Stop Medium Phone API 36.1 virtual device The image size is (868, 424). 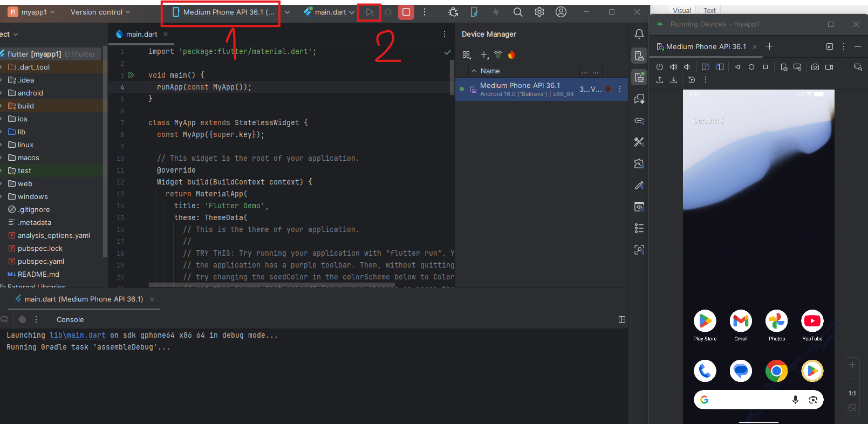pyautogui.click(x=608, y=89)
